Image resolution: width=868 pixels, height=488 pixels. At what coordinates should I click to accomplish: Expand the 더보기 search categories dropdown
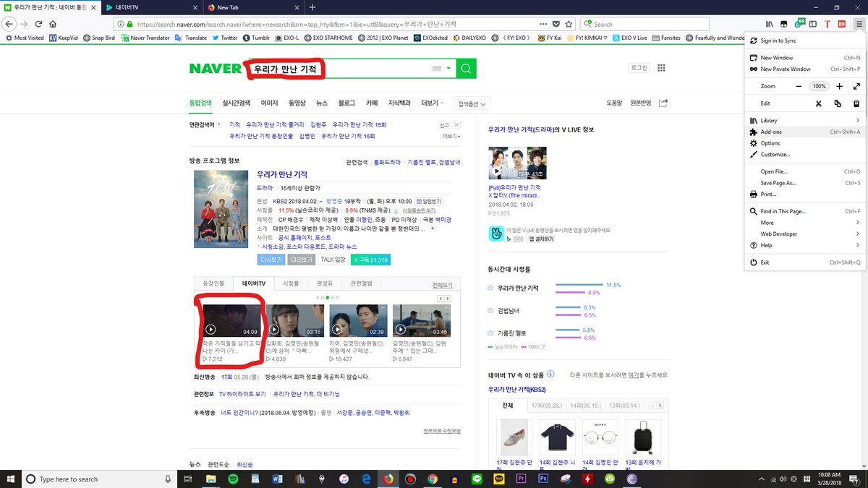click(x=433, y=103)
